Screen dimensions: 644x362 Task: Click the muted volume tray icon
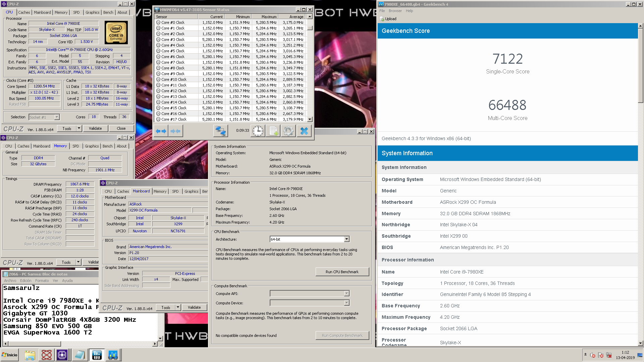593,355
